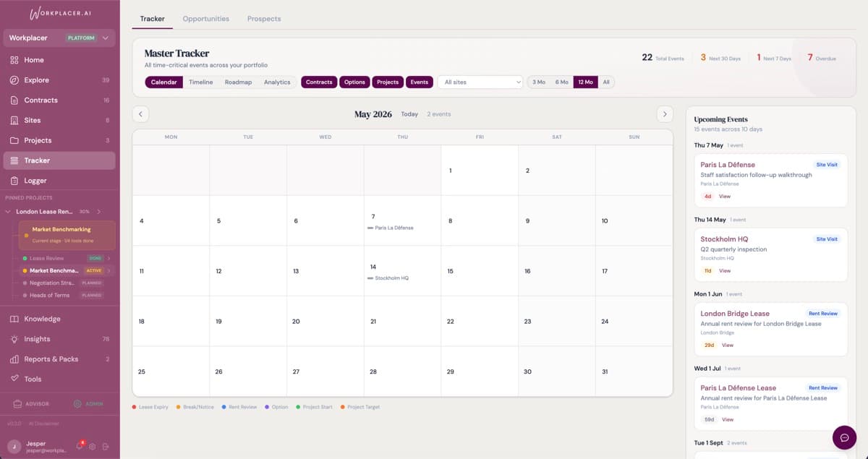Screen dimensions: 868x459
Task: Open the Explore compass icon
Action: 14,80
